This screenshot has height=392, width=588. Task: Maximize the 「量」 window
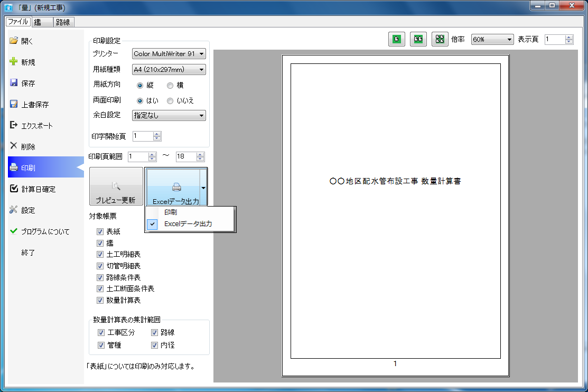552,6
